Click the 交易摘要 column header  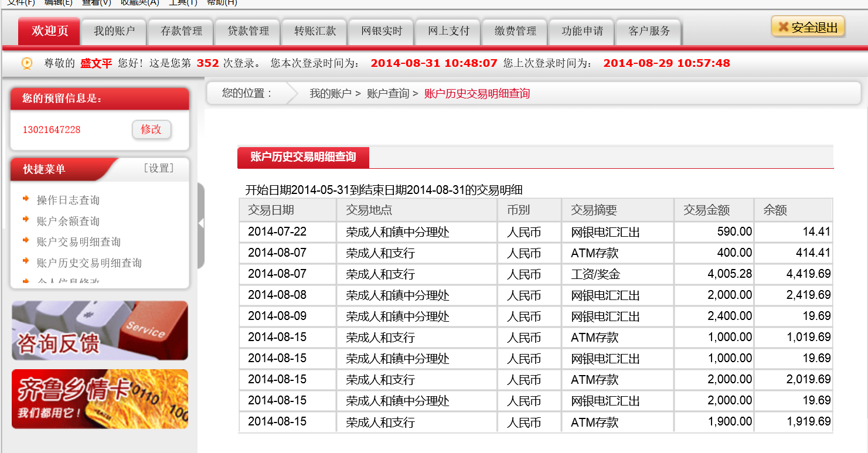tap(618, 210)
